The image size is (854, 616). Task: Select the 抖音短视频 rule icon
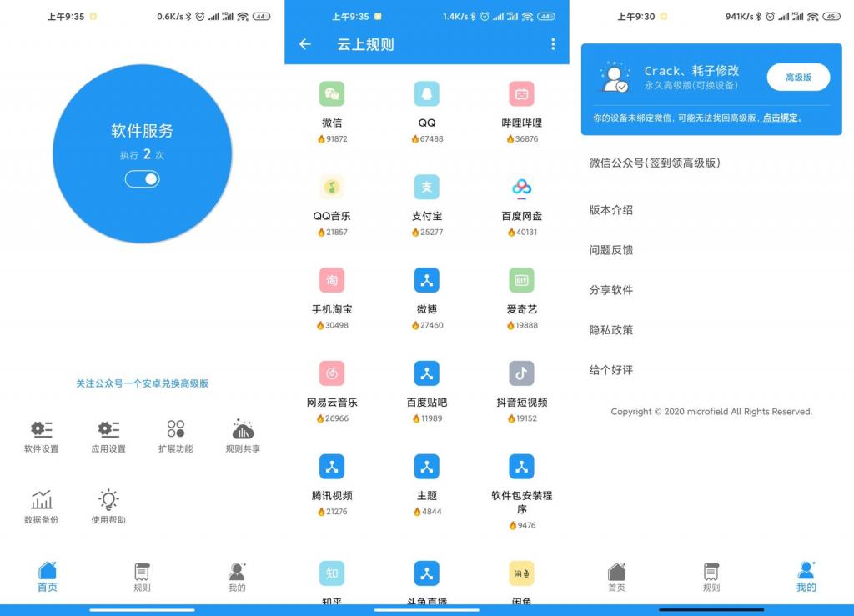(521, 373)
